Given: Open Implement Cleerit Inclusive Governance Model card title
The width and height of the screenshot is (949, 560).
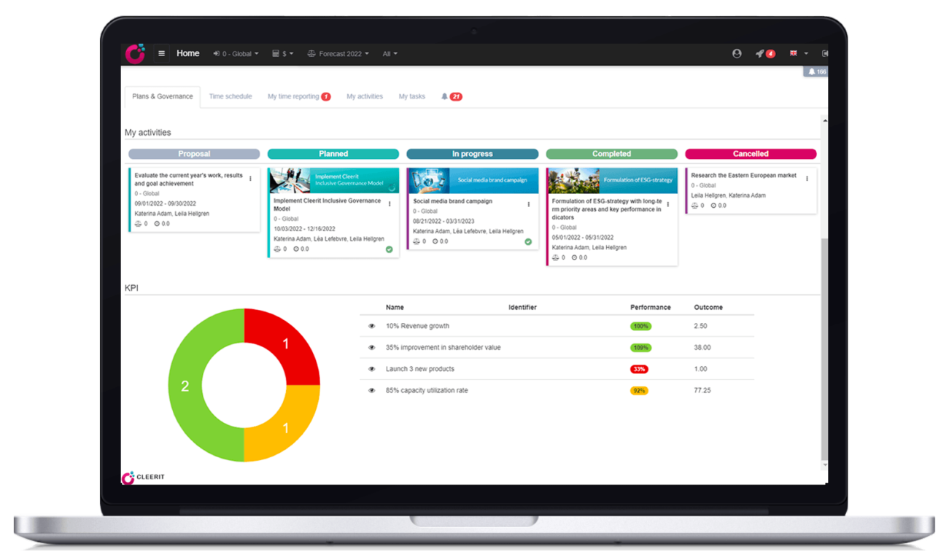Looking at the screenshot, I should tap(327, 204).
